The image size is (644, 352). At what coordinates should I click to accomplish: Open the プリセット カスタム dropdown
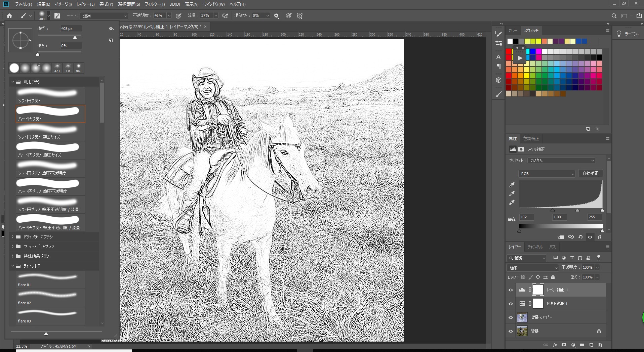coord(561,161)
